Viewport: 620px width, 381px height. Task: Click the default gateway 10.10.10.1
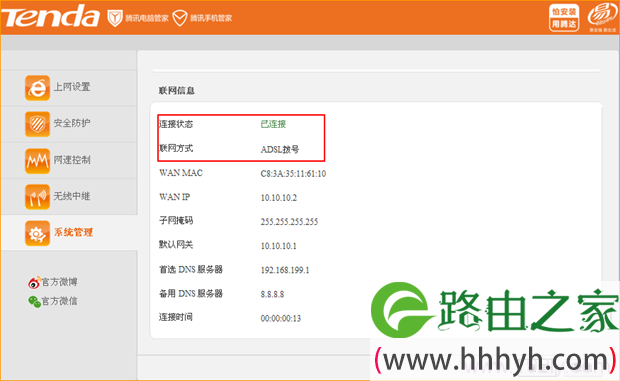279,246
